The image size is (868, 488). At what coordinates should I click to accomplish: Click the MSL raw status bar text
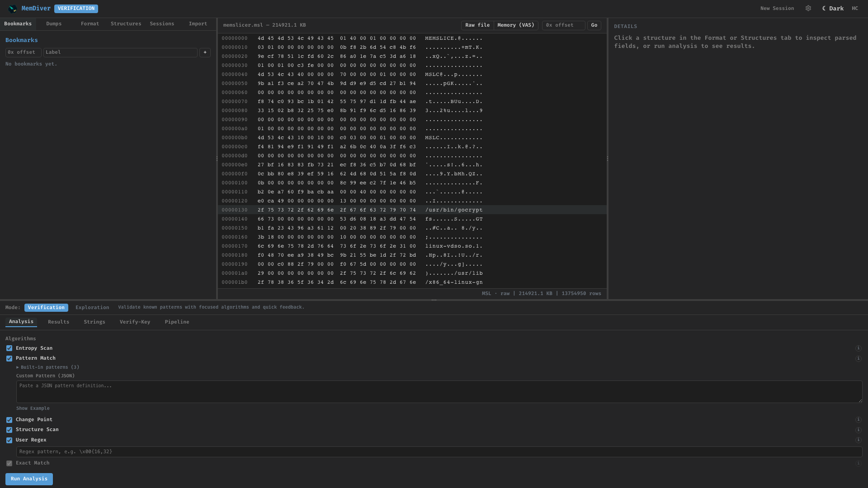542,294
